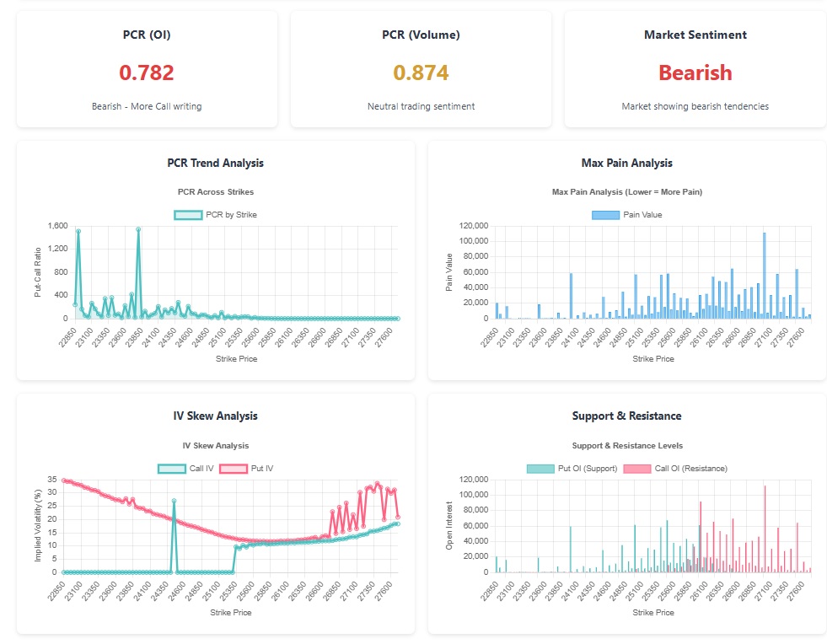Click the Support & Resistance heading
Viewport: 827px width, 644px height.
coord(626,416)
